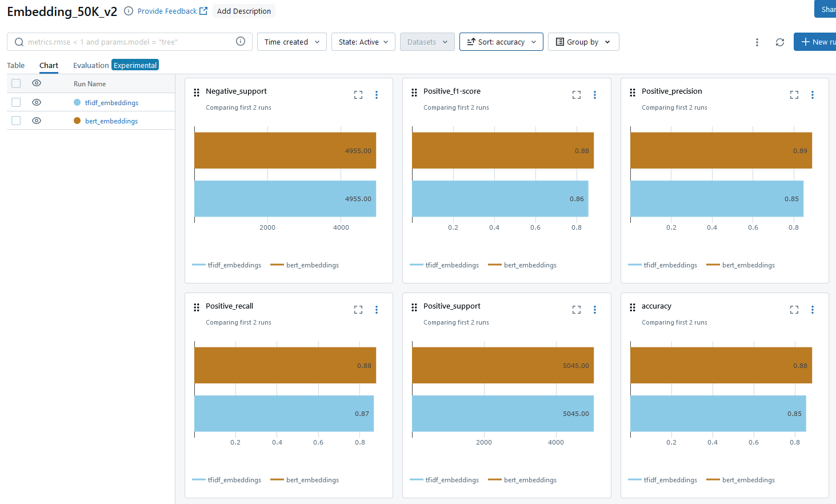
Task: Open the Sort: accuracy dropdown
Action: tap(501, 42)
